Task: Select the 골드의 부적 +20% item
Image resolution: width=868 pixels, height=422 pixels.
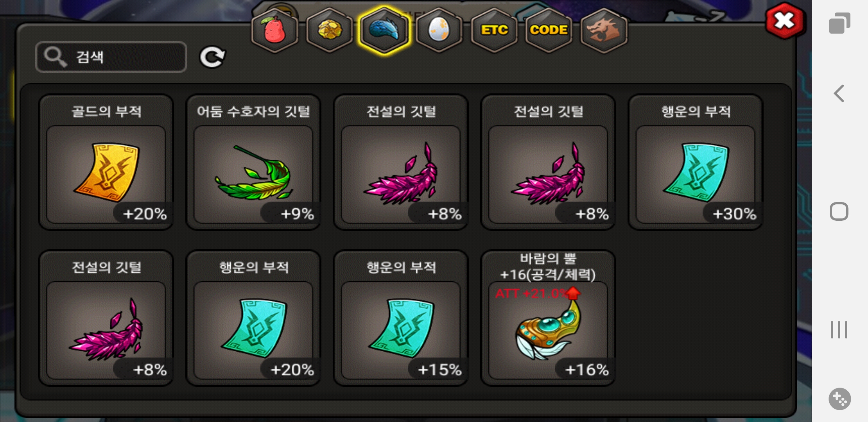Action: (x=106, y=162)
